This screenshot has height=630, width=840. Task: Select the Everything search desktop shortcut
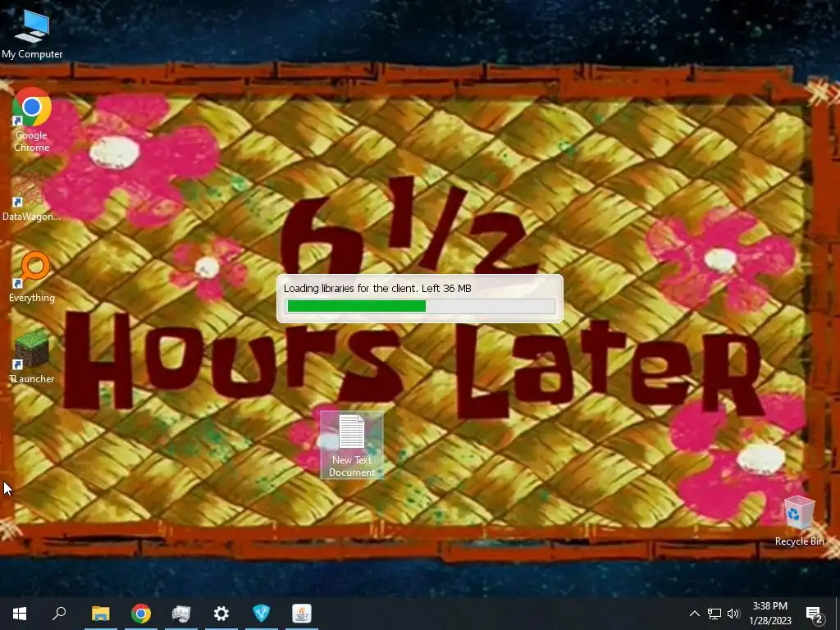pos(32,277)
